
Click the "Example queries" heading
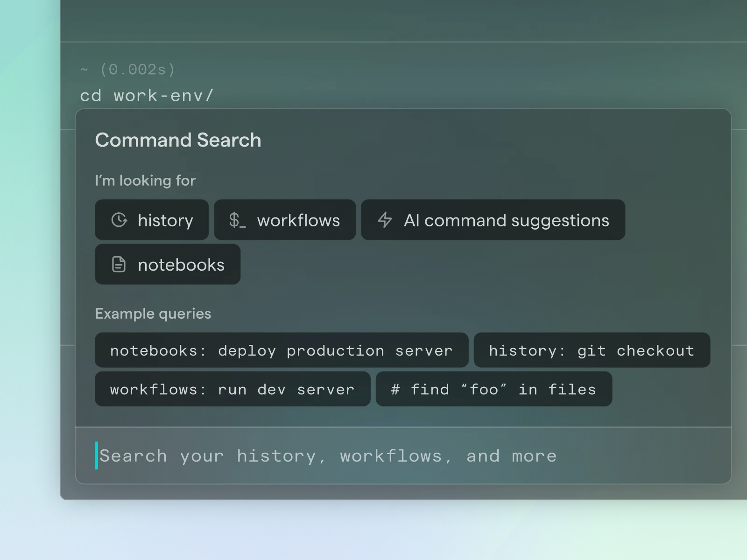[153, 314]
